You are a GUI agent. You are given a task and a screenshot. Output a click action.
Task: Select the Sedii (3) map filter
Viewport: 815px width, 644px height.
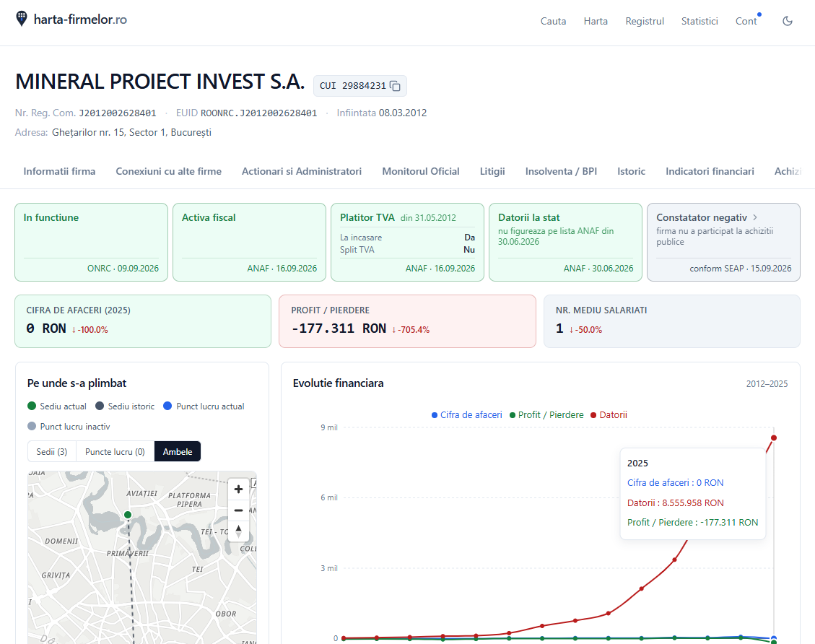point(52,452)
